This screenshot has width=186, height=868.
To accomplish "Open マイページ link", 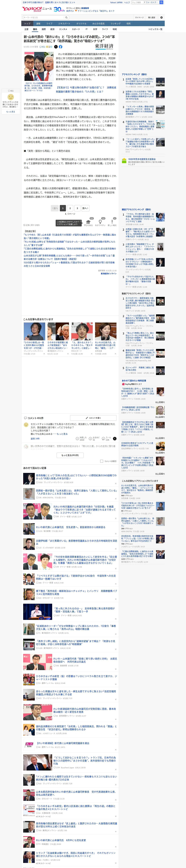I will point(139,18).
